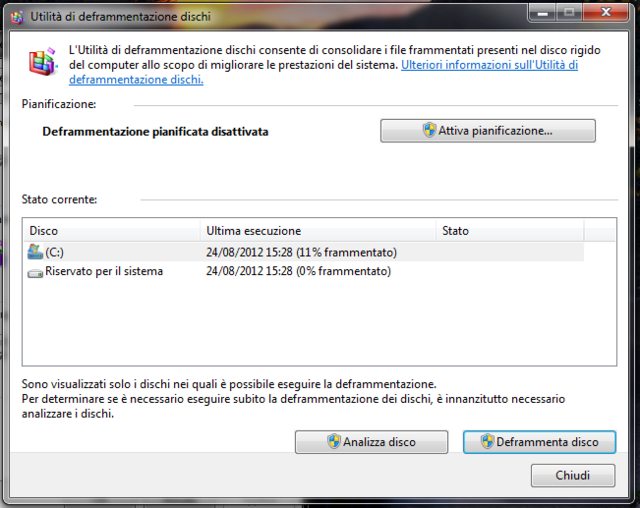Sort by the Disco column header

pos(111,231)
